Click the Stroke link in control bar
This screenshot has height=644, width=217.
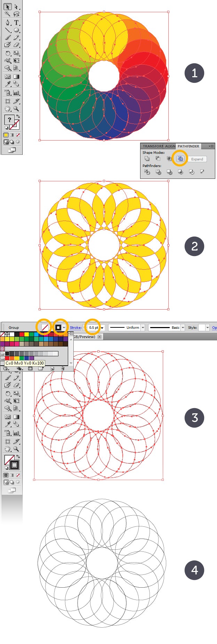pos(75,328)
